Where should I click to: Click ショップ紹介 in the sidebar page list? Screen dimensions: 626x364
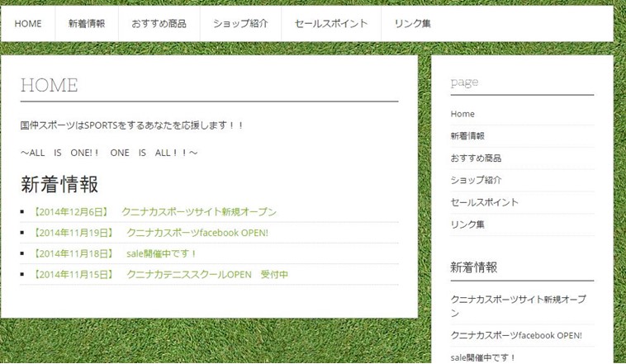click(x=476, y=180)
